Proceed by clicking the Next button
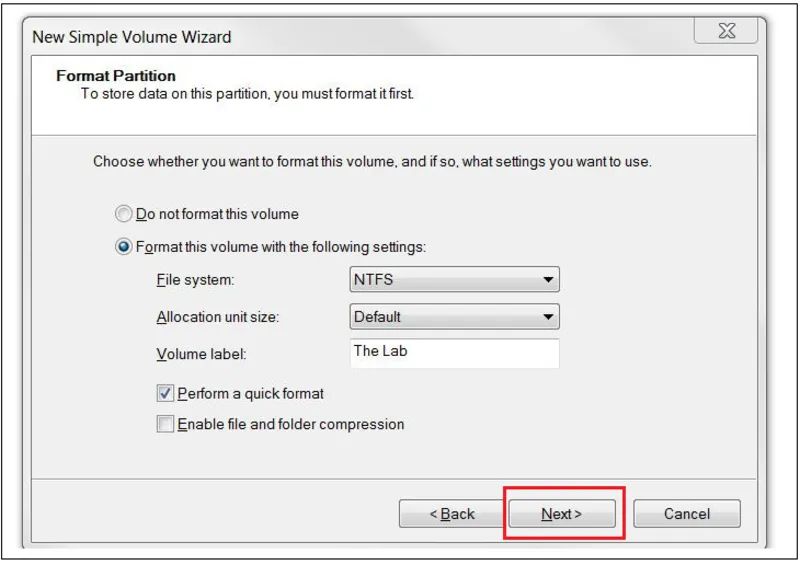The image size is (800, 565). (561, 514)
